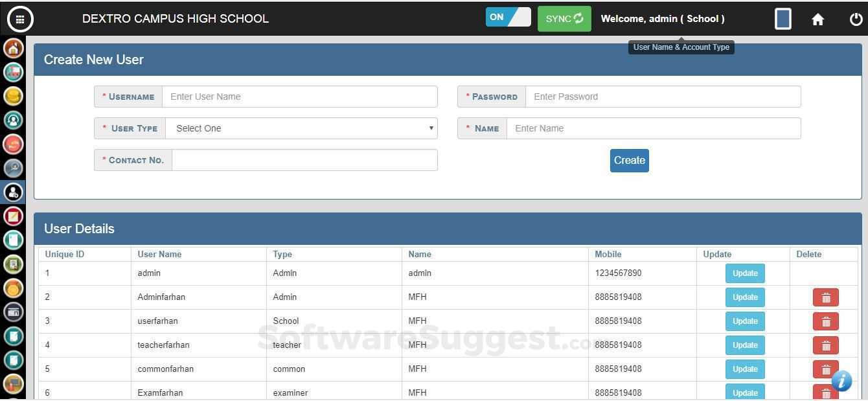868x401 pixels.
Task: Click the Enter Password field
Action: 663,96
